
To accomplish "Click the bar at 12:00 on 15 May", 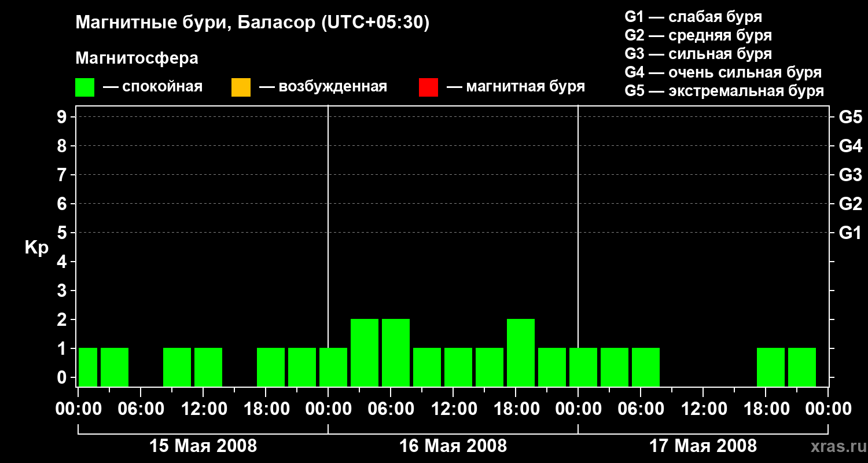I will pos(208,367).
